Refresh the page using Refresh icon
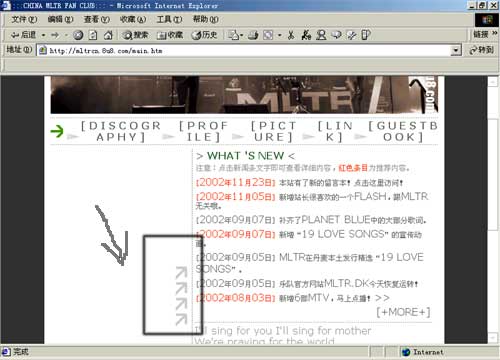Viewport: 500px width, 360px height. pyautogui.click(x=93, y=35)
